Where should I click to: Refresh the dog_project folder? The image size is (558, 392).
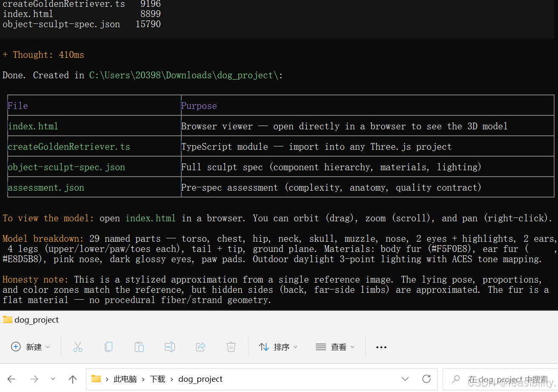coord(426,378)
